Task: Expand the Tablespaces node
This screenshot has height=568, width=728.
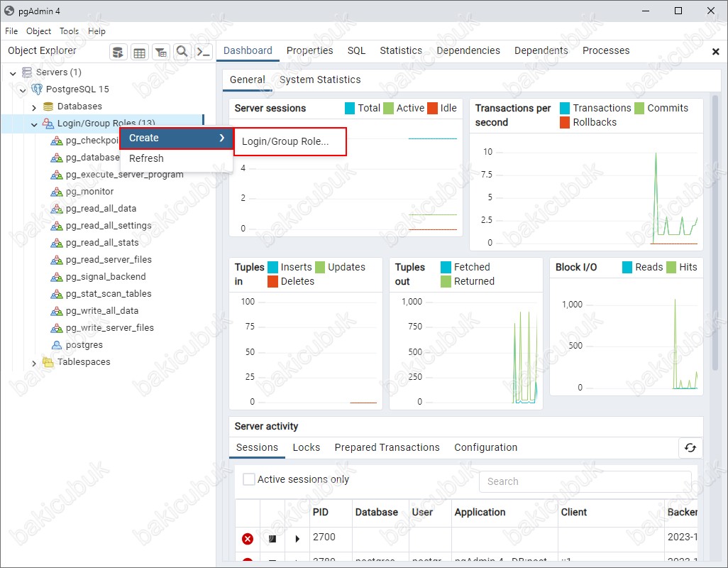Action: [34, 364]
